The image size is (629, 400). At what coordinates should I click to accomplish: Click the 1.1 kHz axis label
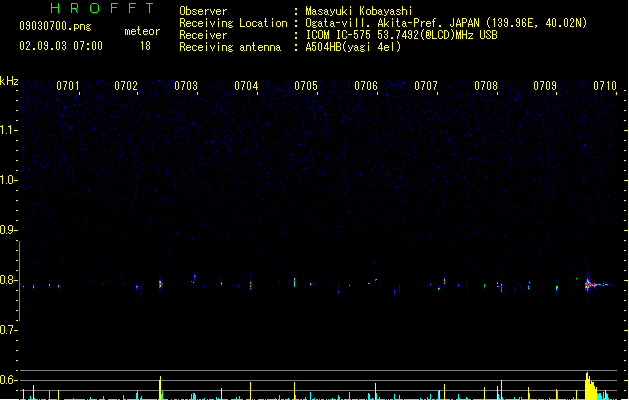(7, 130)
